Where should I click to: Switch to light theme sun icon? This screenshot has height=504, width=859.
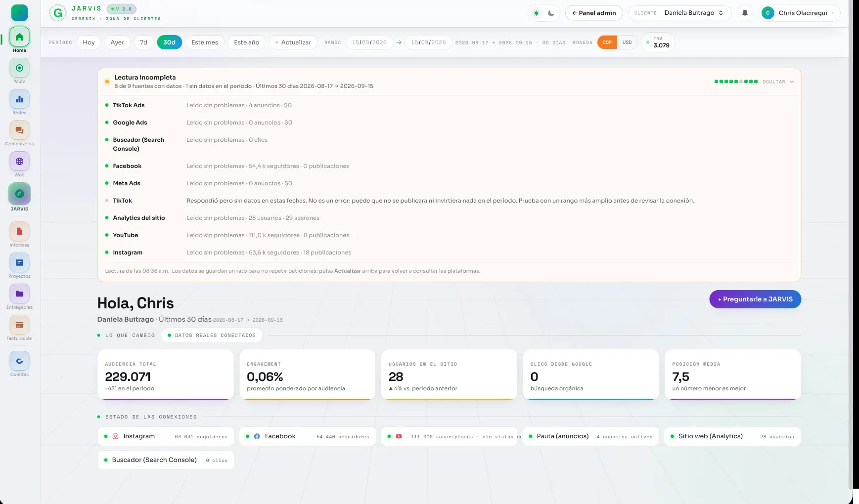(x=536, y=13)
